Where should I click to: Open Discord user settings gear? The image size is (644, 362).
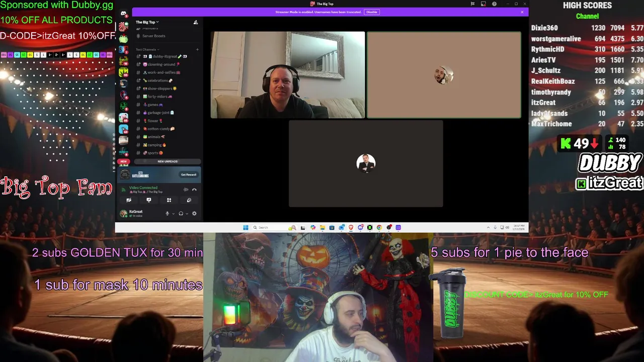194,214
